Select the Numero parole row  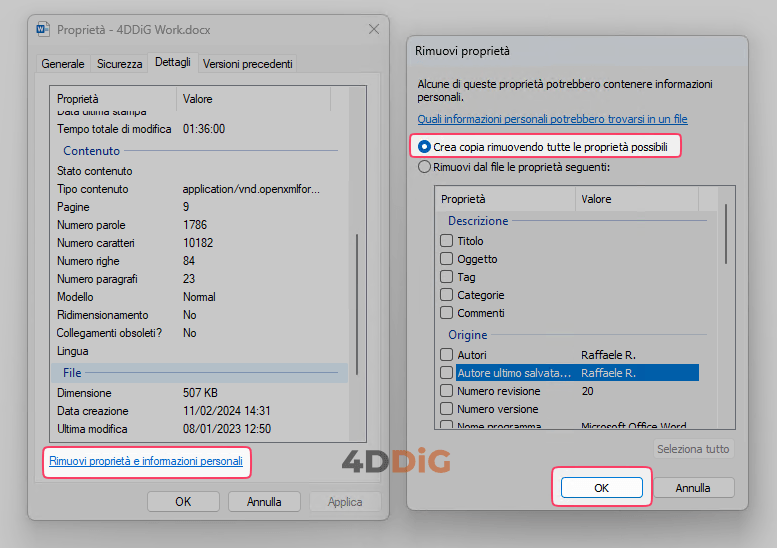[200, 225]
